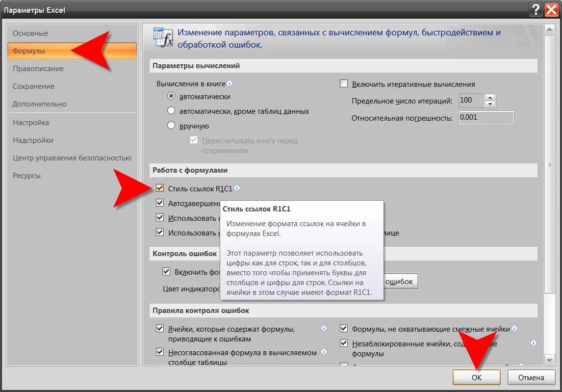Click the Правила контроля ошибок section header

[343, 311]
